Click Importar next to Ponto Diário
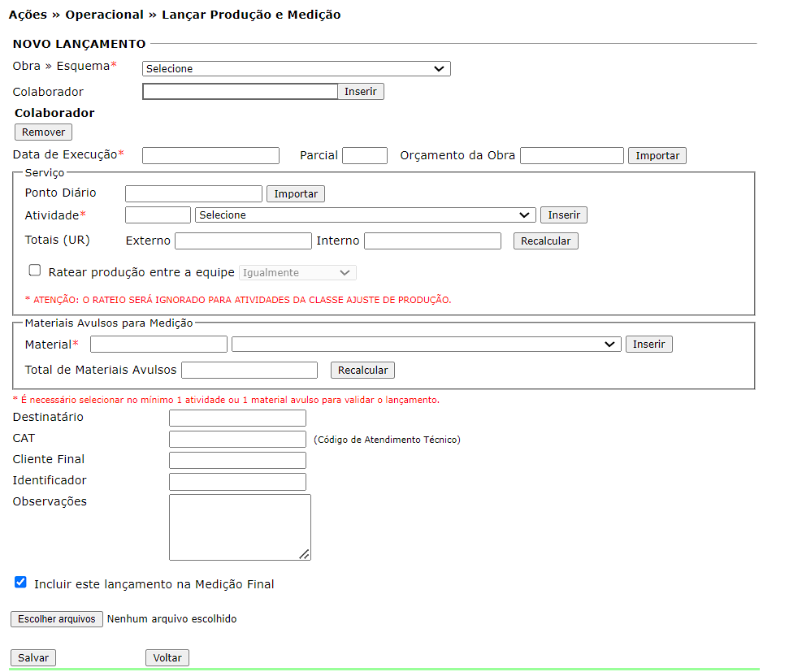The image size is (802, 672). 296,194
